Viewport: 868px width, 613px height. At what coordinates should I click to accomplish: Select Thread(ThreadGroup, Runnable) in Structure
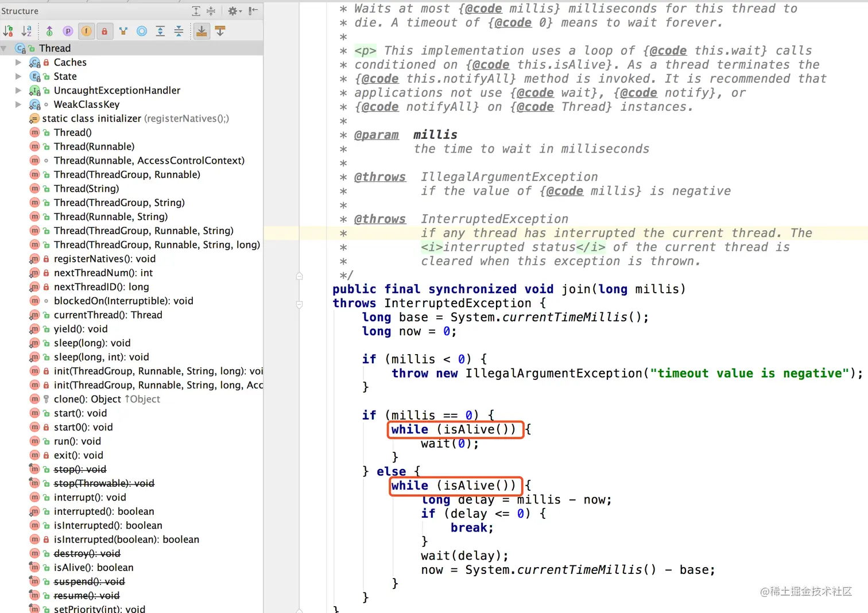click(127, 174)
